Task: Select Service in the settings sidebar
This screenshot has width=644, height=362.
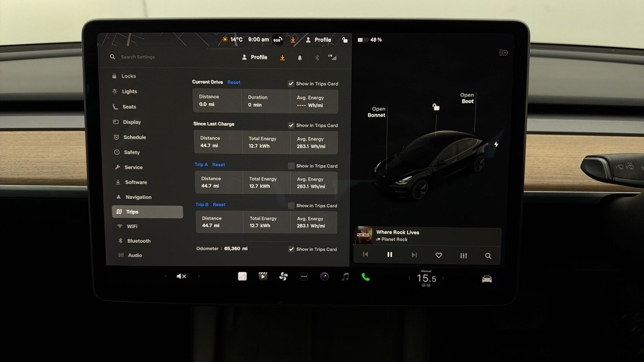Action: point(134,167)
